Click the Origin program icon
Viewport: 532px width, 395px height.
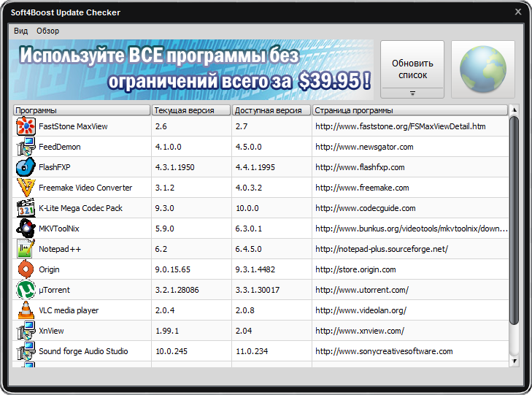coord(26,269)
